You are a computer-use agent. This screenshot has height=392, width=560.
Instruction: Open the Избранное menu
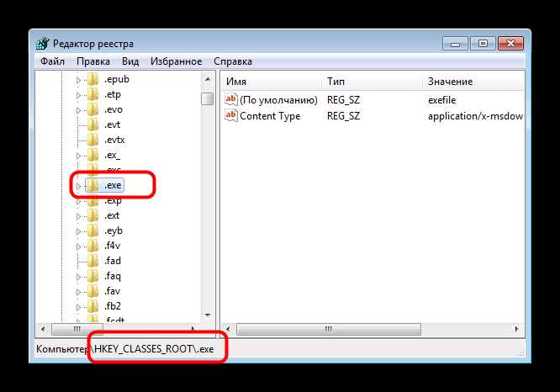(176, 61)
